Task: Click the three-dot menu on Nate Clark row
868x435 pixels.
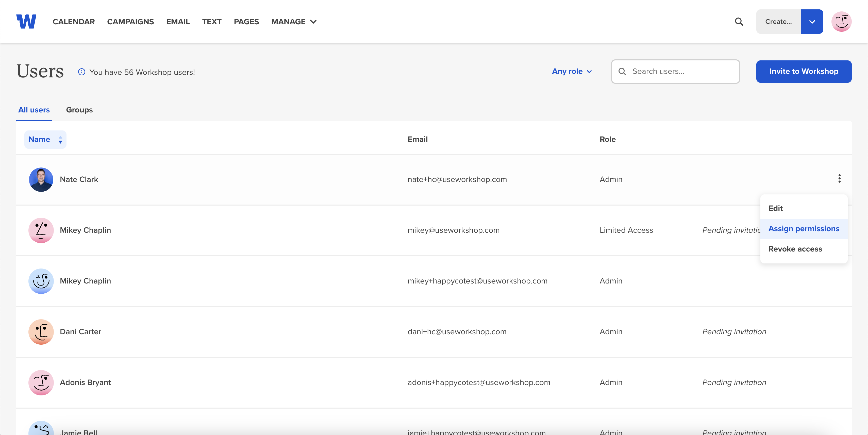Action: pyautogui.click(x=839, y=179)
